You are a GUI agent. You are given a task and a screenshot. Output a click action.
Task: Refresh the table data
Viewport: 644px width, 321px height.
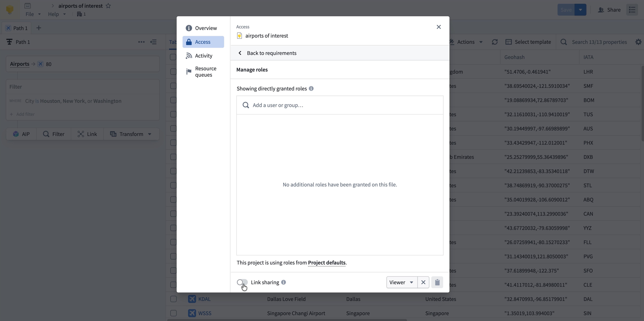[495, 42]
